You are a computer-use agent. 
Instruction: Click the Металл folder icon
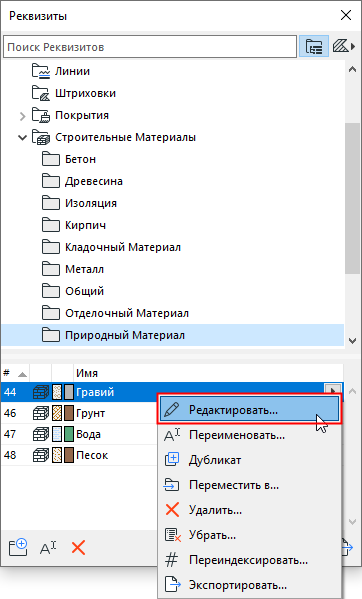pos(51,269)
